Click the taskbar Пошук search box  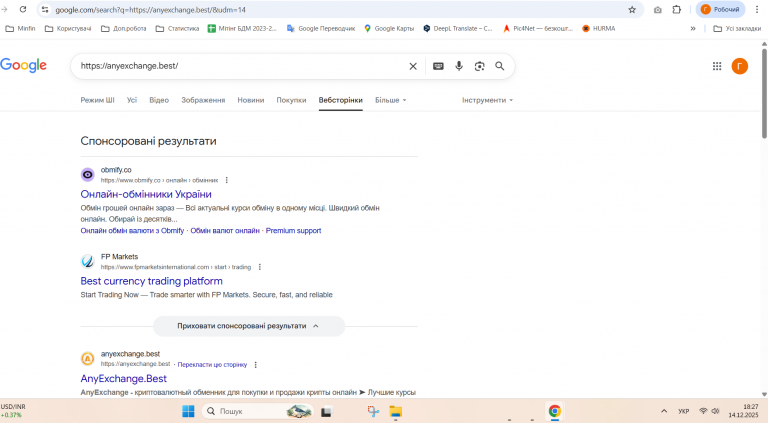(258, 411)
